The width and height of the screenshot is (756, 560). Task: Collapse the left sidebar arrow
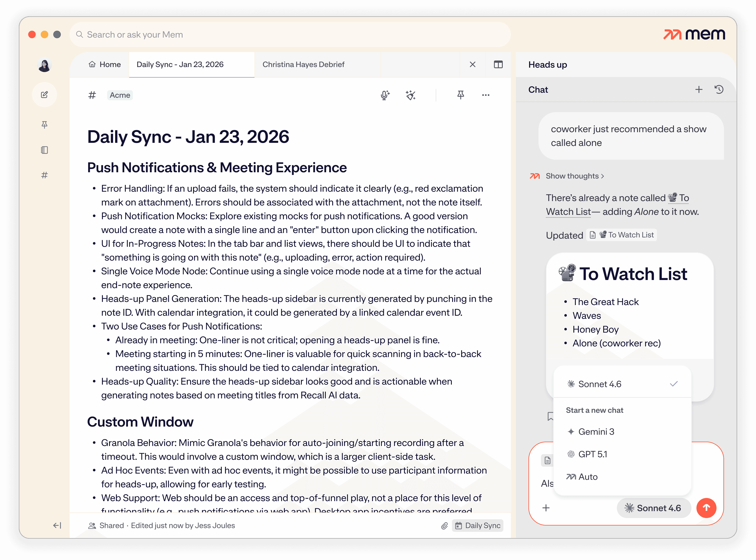(57, 525)
